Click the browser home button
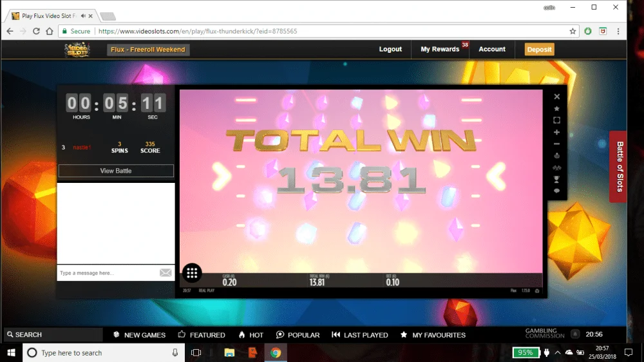 tap(50, 31)
